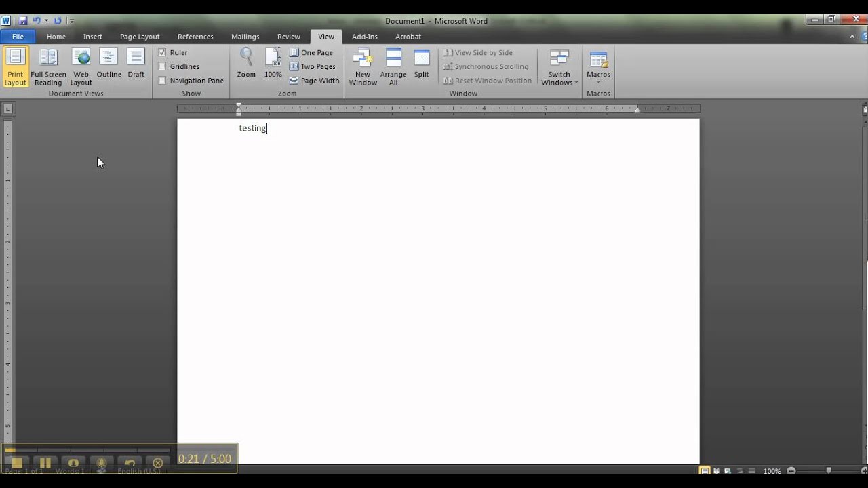Cancel recording with the X button
The image size is (868, 488).
pos(158,463)
